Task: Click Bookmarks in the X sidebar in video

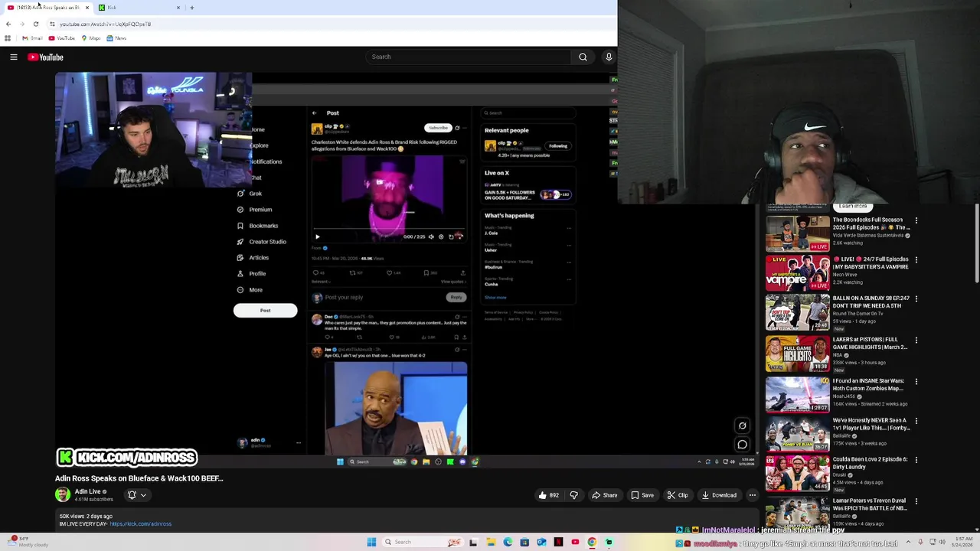Action: [x=257, y=226]
